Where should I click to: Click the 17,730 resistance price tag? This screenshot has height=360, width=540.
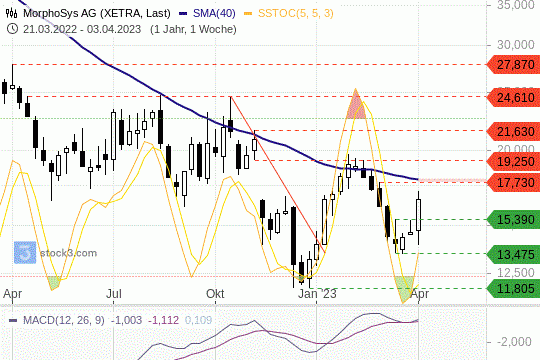pos(513,182)
